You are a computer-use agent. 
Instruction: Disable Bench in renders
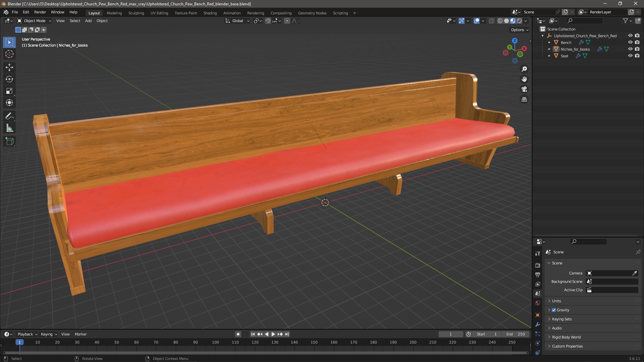(x=637, y=42)
